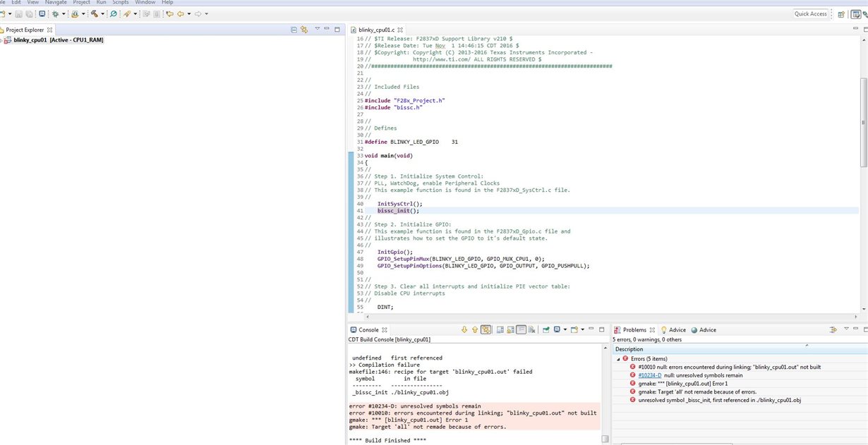Navigate forward with the gray right arrow
Image resolution: width=868 pixels, height=445 pixels.
tap(198, 14)
